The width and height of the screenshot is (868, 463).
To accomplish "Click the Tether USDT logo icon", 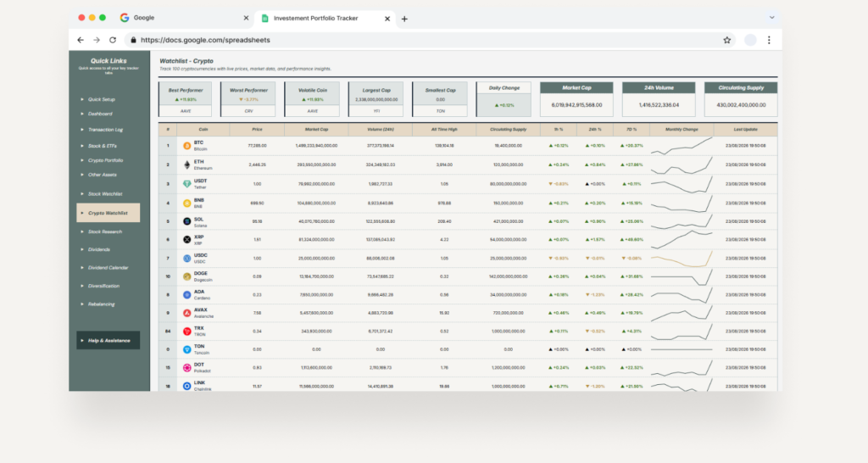I will 187,184.
